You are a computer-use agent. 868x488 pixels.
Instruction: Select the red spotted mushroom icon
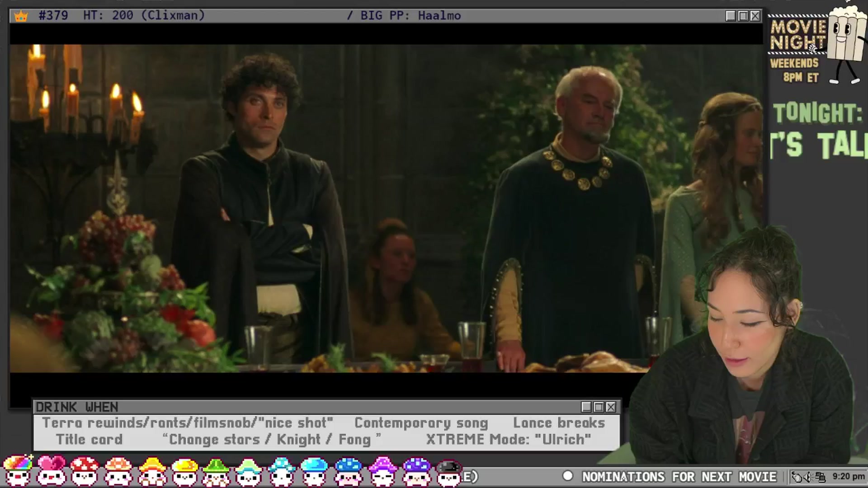[85, 471]
